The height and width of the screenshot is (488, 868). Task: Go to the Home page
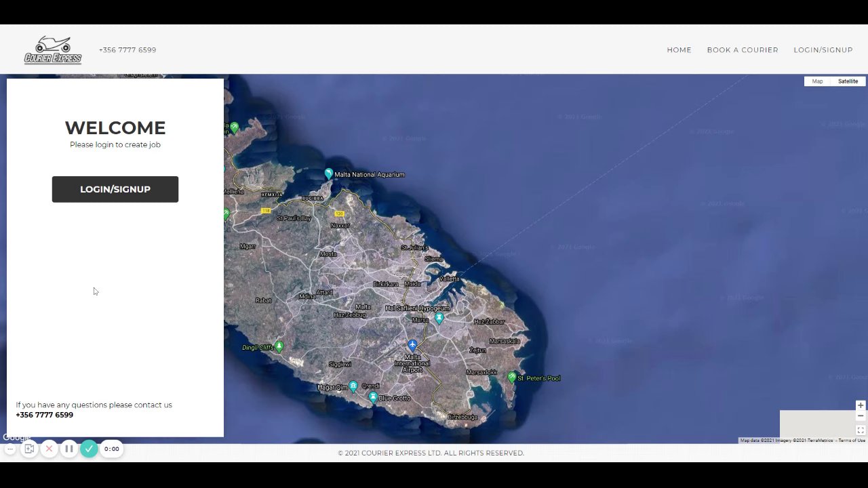click(x=679, y=50)
